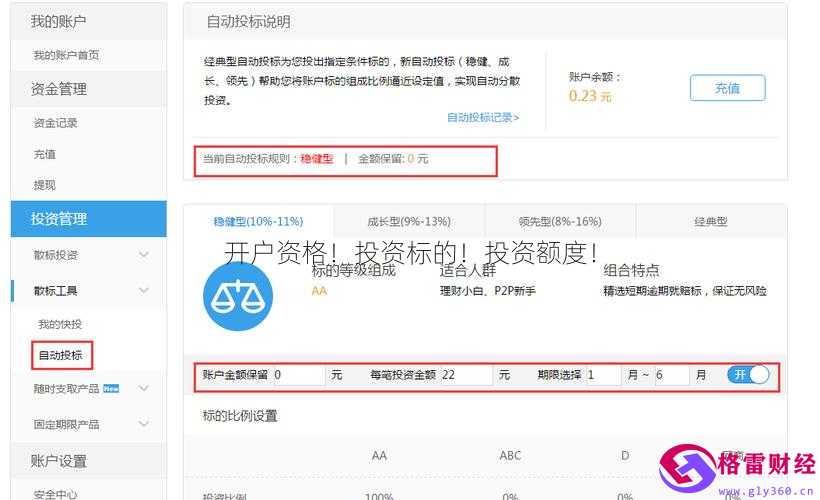Click the blue balance scale icon
Image resolution: width=820 pixels, height=500 pixels.
pos(238,297)
